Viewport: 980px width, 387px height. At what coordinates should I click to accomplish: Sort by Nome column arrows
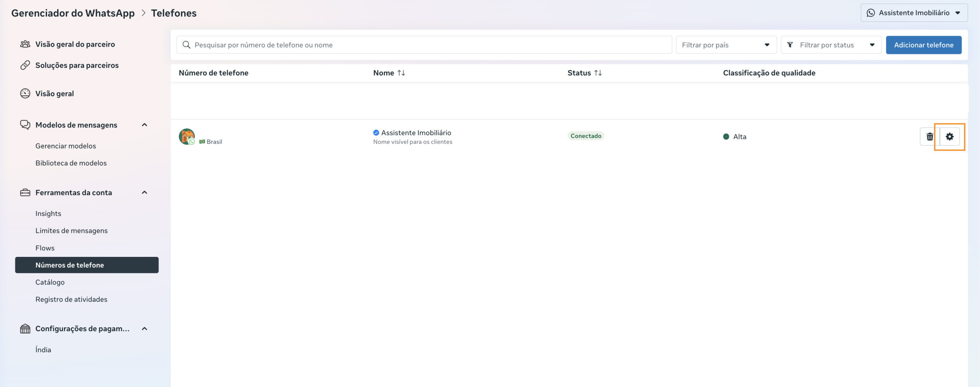[x=401, y=73]
